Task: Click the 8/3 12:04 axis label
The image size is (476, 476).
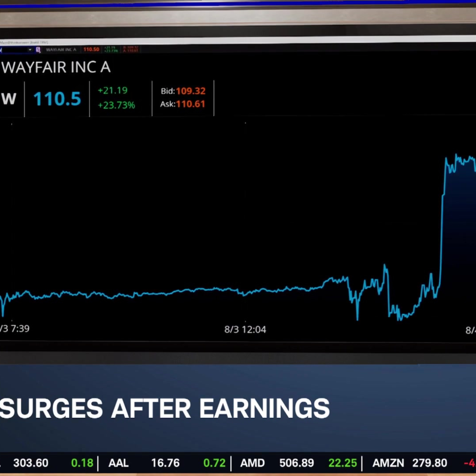Action: (245, 329)
